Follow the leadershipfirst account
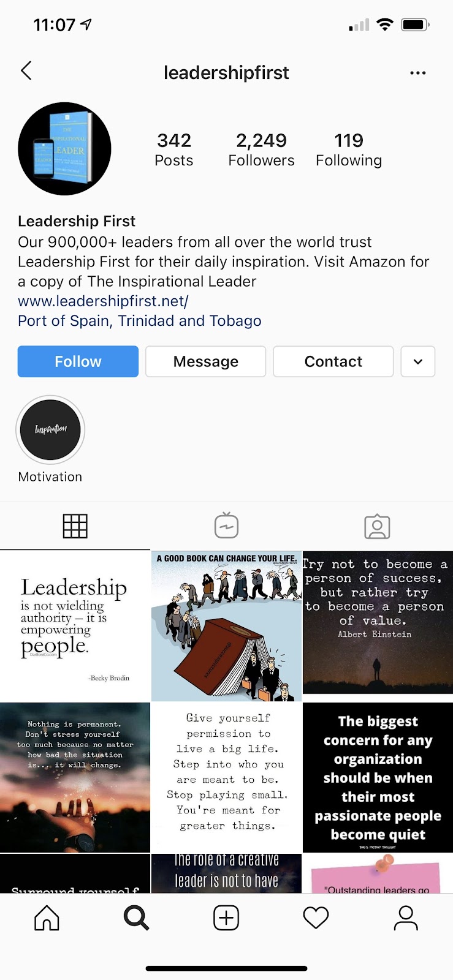The height and width of the screenshot is (980, 453). point(78,361)
